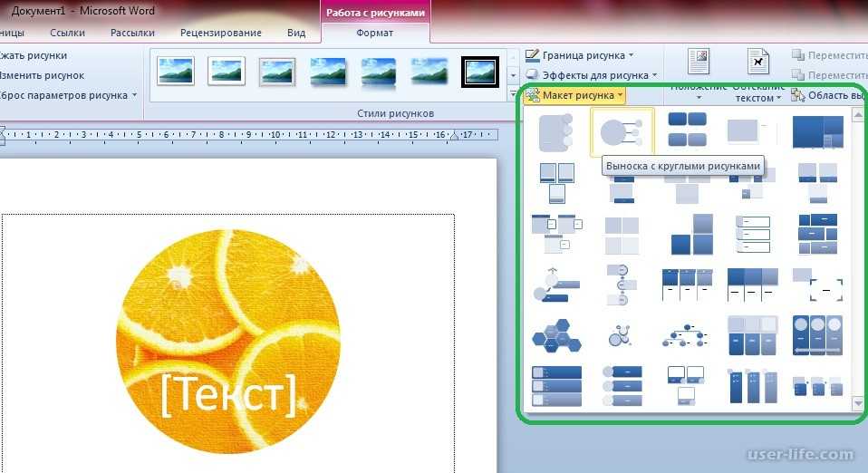Image resolution: width=868 pixels, height=473 pixels.
Task: Open the Макет рисунка dropdown
Action: coord(575,95)
